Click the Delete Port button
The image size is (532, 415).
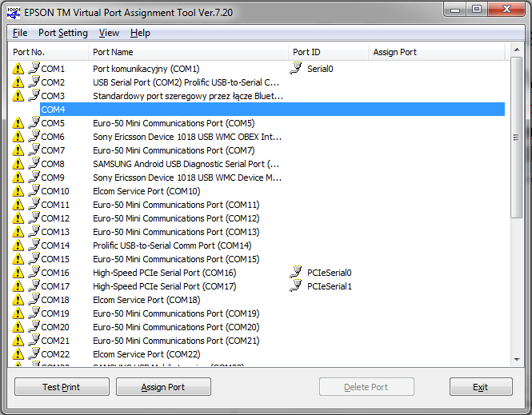point(366,387)
